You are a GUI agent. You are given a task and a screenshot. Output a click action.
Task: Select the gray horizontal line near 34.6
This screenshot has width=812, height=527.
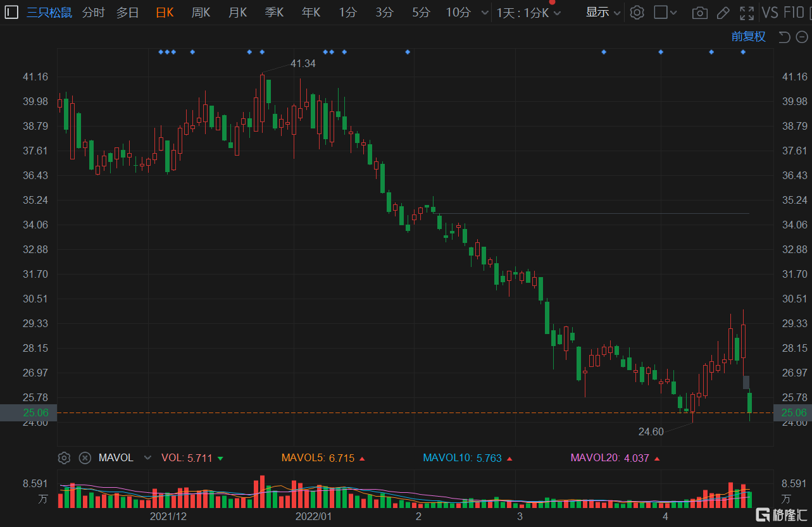coord(593,214)
